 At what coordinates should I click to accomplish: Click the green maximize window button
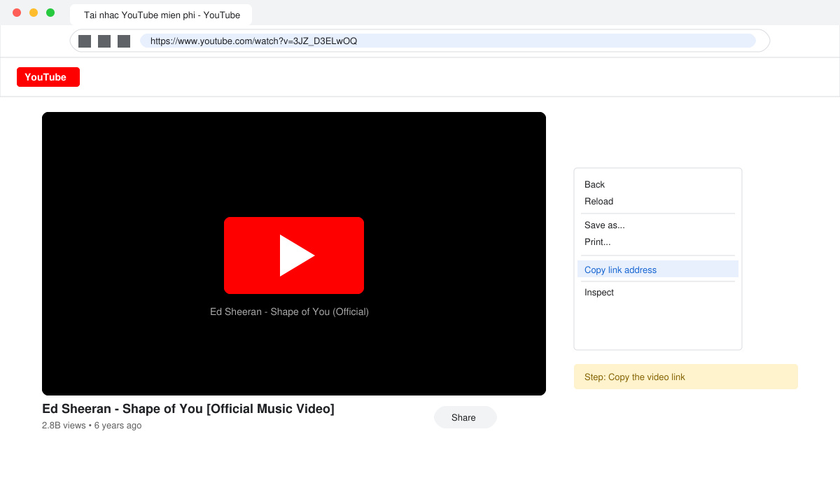[x=50, y=13]
